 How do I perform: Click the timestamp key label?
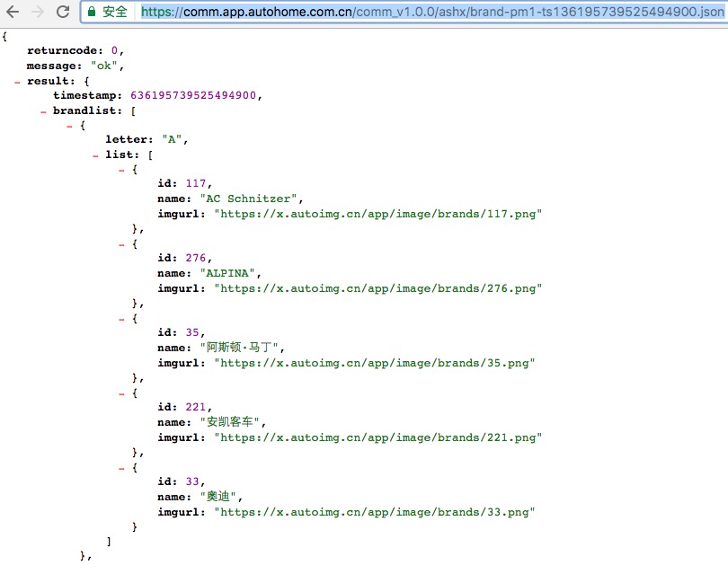coord(87,95)
